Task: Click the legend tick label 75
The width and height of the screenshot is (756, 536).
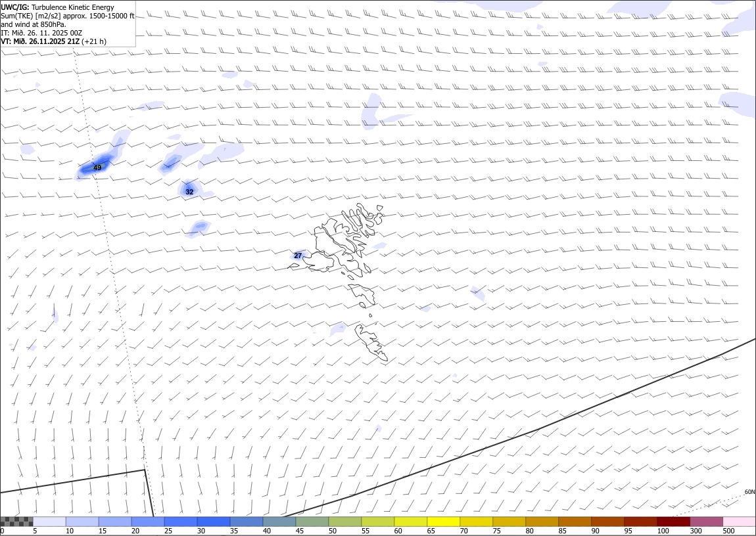Action: tap(496, 531)
